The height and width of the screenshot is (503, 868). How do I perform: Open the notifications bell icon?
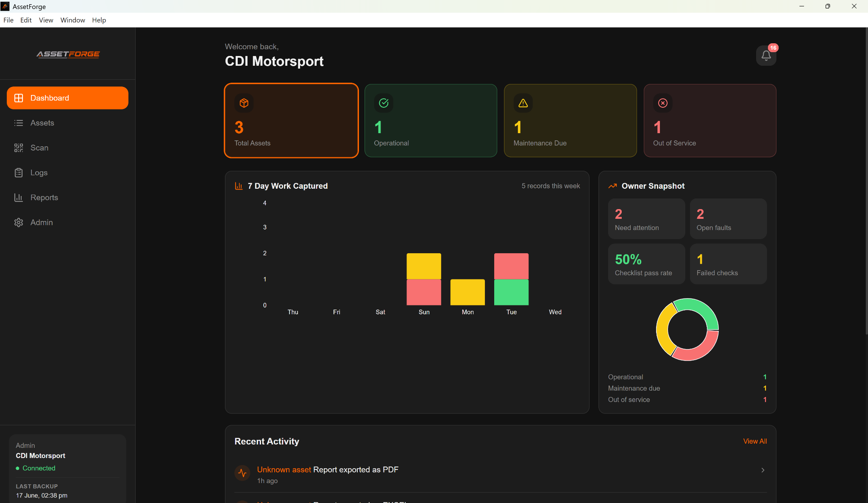[x=766, y=56]
